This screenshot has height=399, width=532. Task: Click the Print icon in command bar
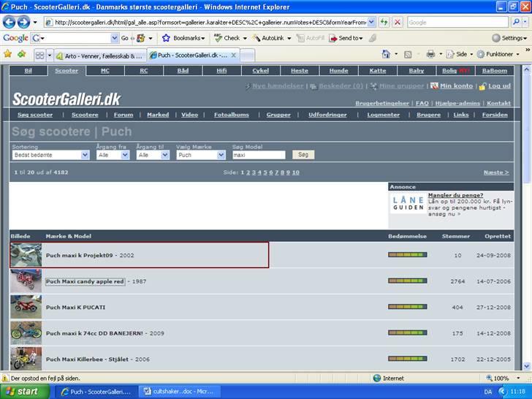pos(430,54)
